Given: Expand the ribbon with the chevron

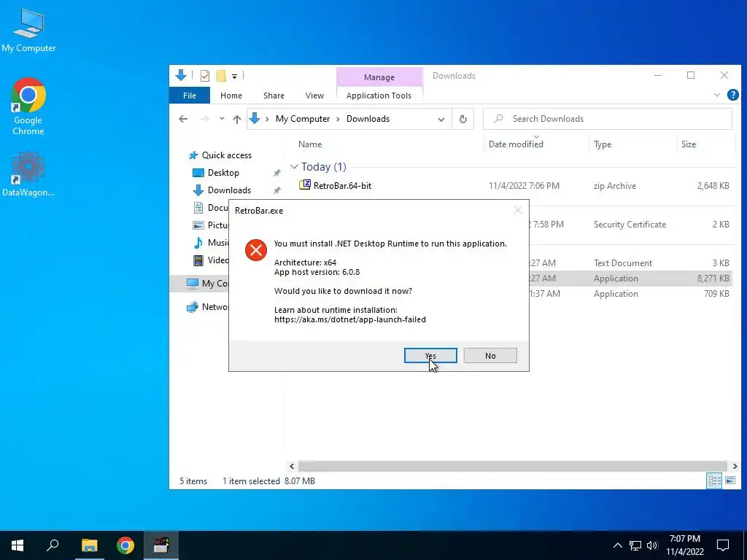Looking at the screenshot, I should point(716,96).
